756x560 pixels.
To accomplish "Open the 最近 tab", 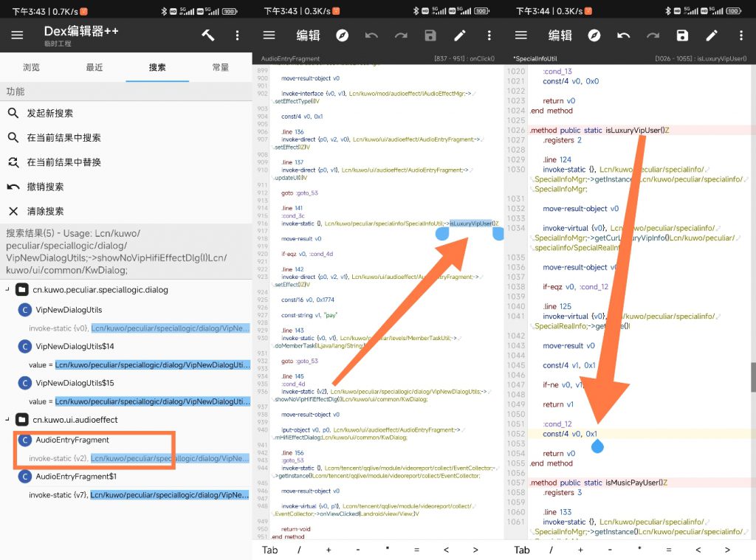I will pyautogui.click(x=94, y=67).
